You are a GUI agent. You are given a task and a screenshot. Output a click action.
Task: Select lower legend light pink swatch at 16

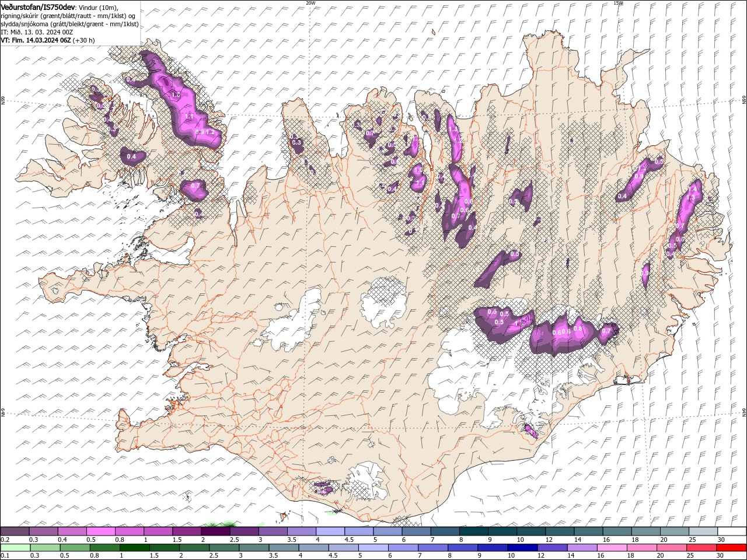[x=612, y=548]
